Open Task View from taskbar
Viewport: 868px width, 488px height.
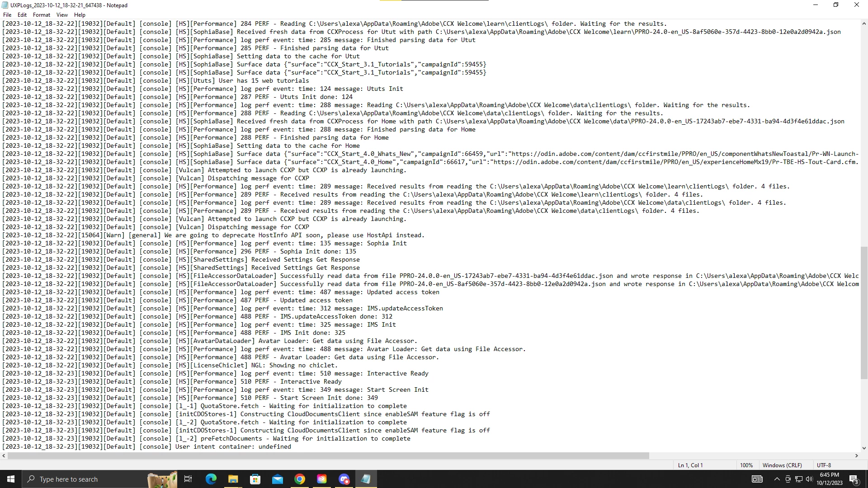click(188, 479)
